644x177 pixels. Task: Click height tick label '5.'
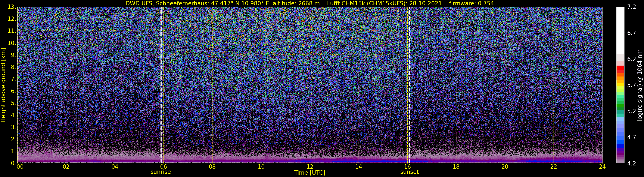pyautogui.click(x=13, y=103)
